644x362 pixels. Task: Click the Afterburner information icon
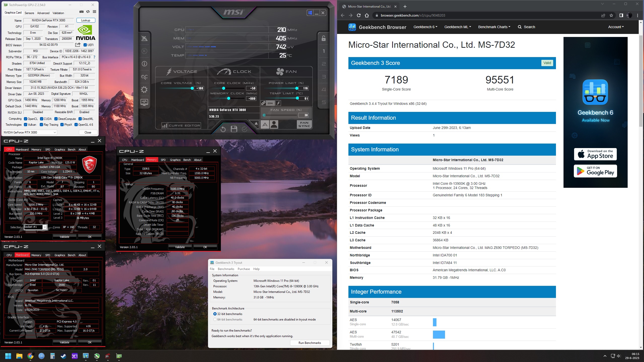144,64
